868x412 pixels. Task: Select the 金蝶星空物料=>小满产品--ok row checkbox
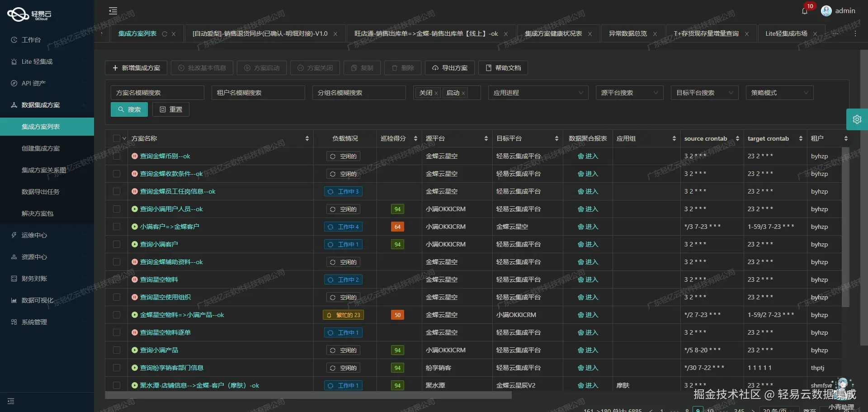[117, 315]
